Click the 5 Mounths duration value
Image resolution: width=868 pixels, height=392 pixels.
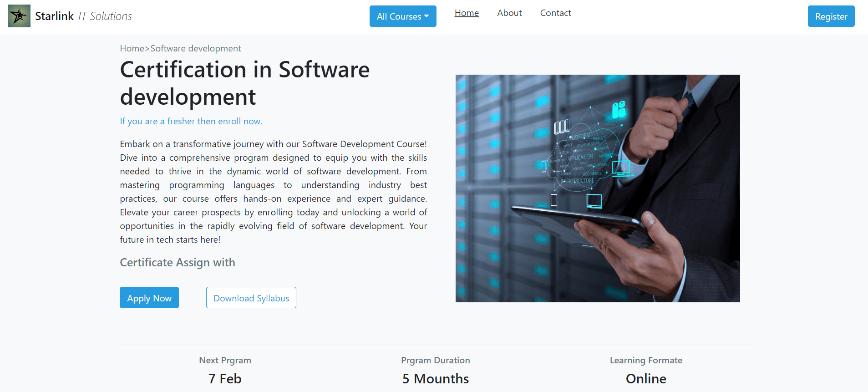coord(435,379)
